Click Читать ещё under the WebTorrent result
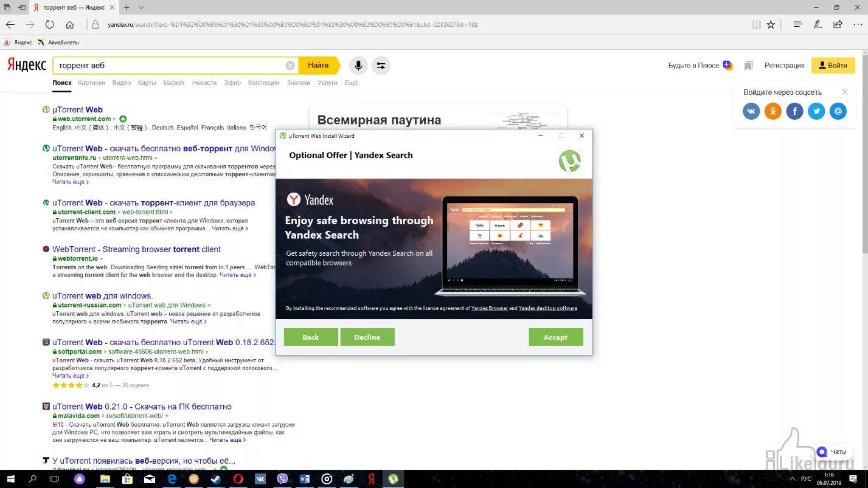 (x=238, y=275)
